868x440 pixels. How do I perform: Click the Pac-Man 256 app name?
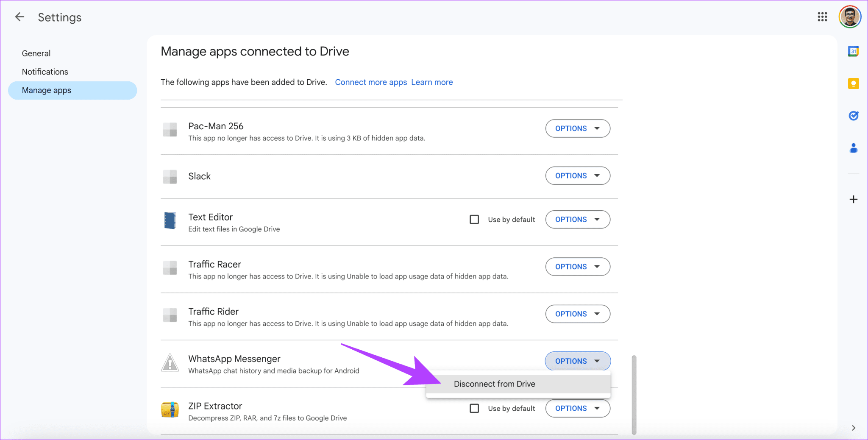point(216,126)
